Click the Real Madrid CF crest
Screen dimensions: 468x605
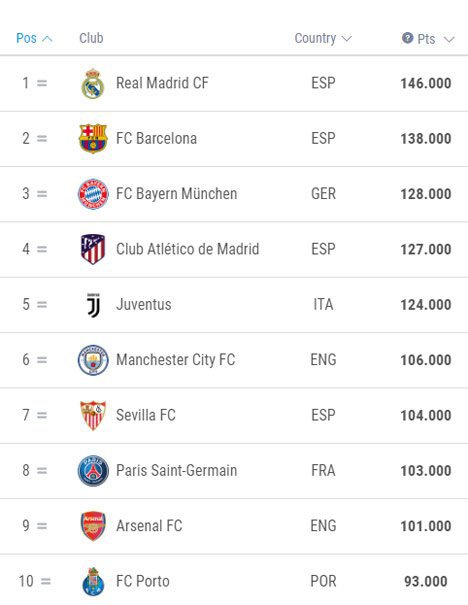point(93,83)
